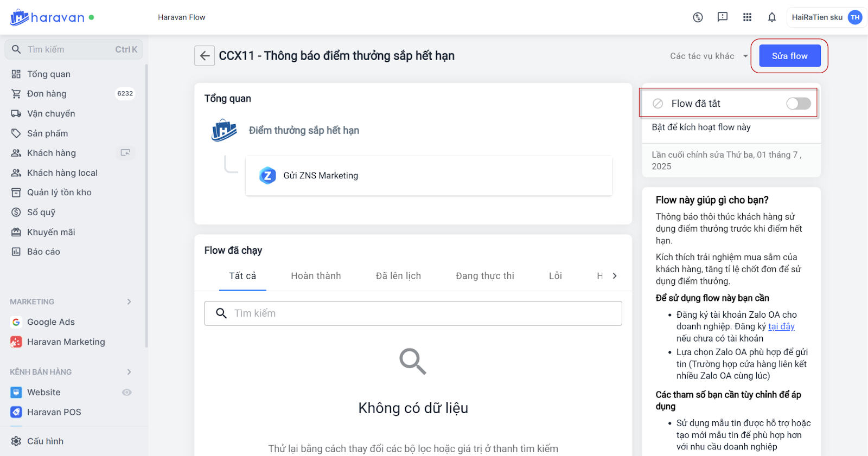Click the Tổng quan dashboard icon
Screen dimensions: 868x456
click(16, 74)
